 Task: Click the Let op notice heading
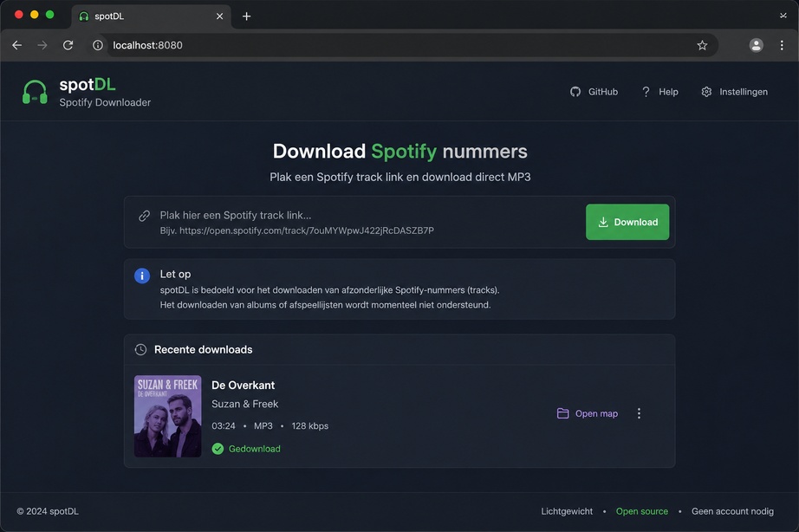[x=175, y=274]
